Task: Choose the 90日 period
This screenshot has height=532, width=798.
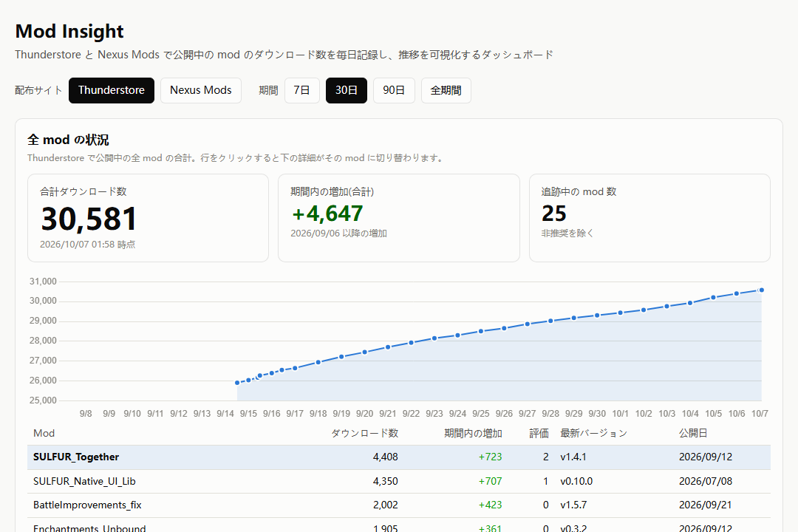Action: pyautogui.click(x=394, y=91)
